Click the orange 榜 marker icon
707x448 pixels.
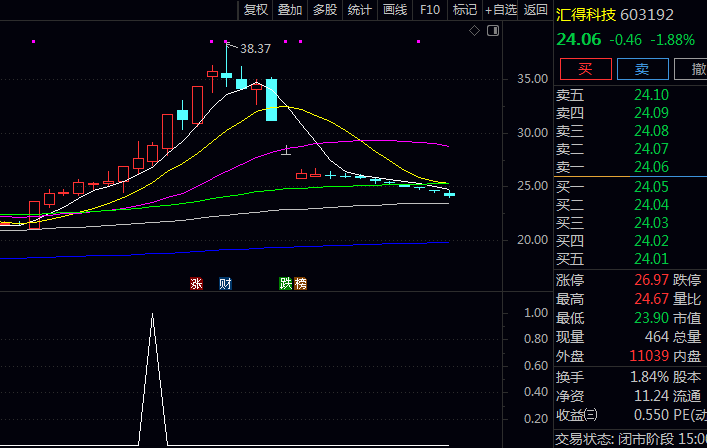coord(300,284)
